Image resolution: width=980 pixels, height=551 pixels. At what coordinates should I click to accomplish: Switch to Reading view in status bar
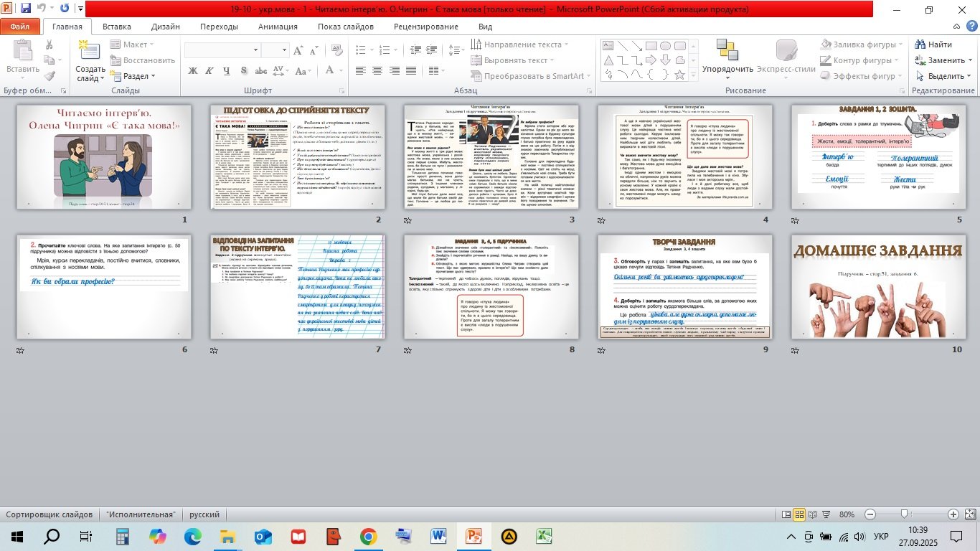coord(814,514)
